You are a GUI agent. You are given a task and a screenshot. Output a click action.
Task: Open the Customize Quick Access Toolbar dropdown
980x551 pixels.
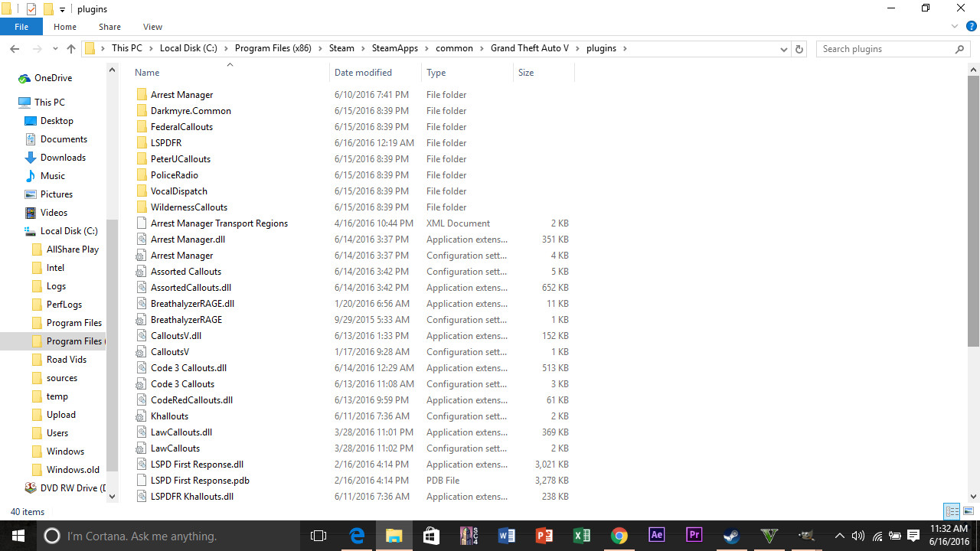tap(63, 10)
